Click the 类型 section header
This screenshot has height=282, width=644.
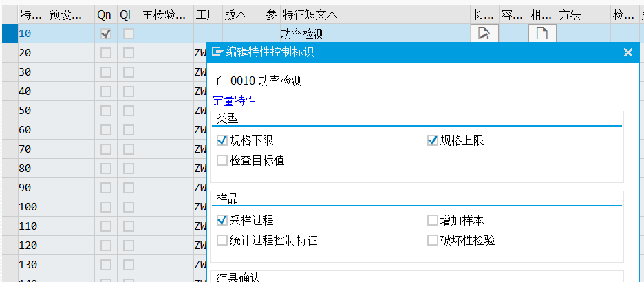227,118
